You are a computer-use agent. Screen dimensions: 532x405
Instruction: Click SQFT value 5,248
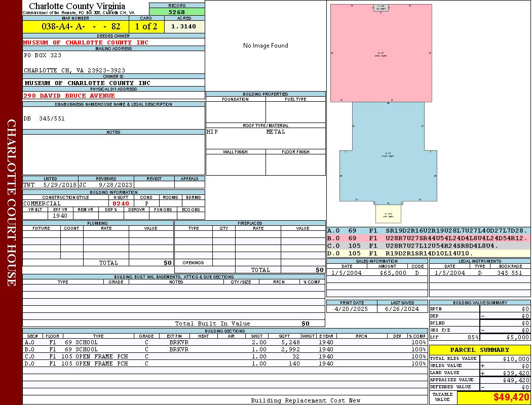click(291, 342)
